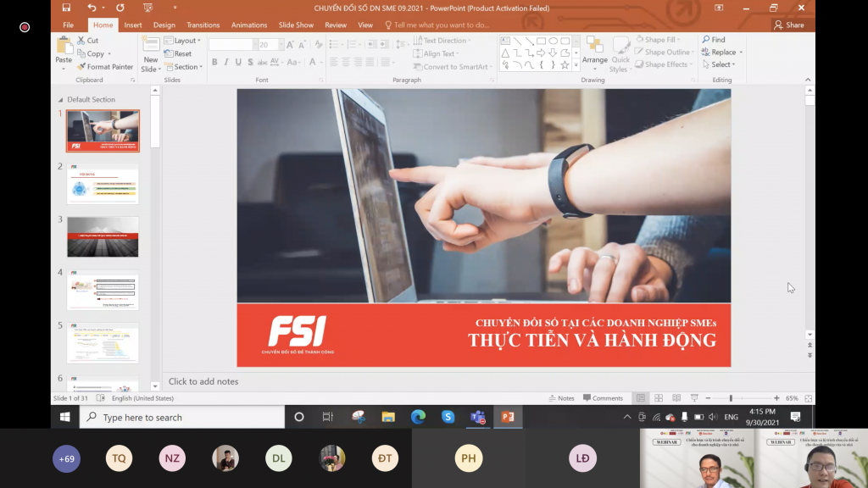Open Shape Fill options

point(658,40)
